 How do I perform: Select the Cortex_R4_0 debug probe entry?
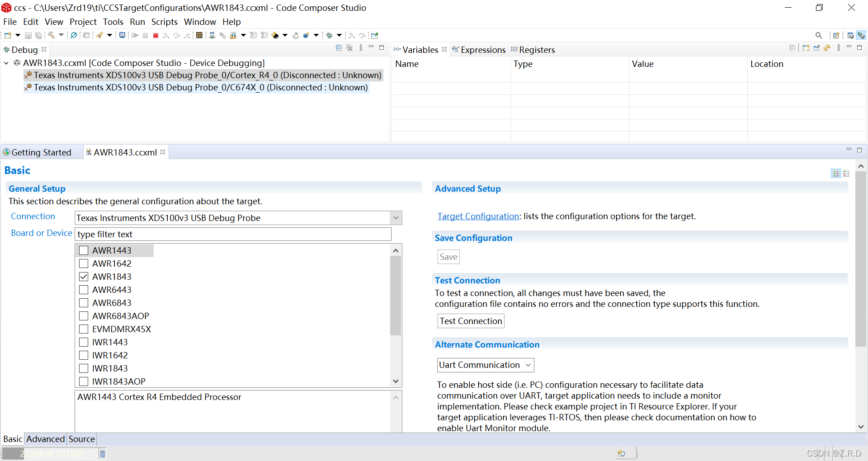pos(203,75)
